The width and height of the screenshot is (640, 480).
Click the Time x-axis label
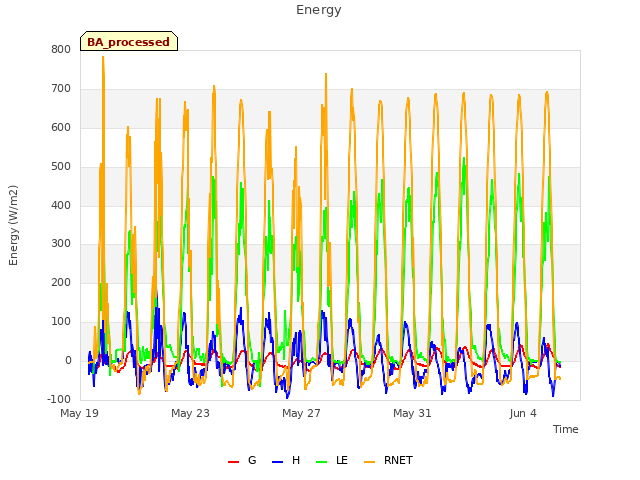(x=566, y=429)
